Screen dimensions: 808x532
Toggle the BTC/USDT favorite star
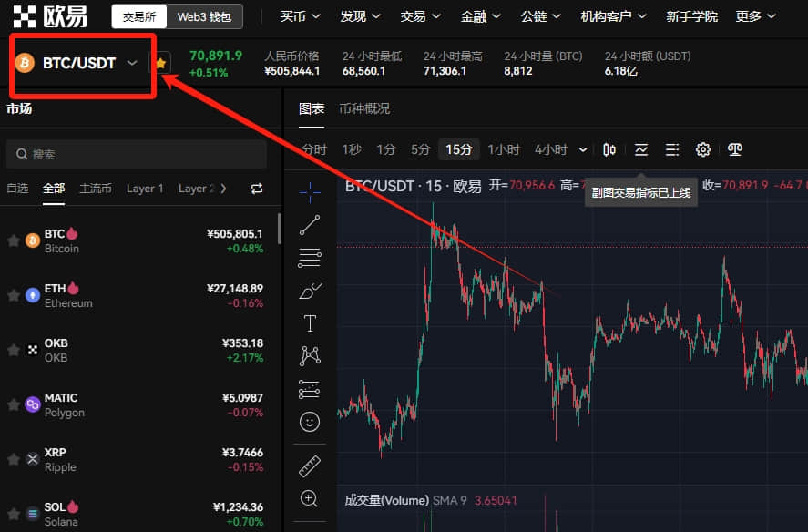tap(160, 64)
